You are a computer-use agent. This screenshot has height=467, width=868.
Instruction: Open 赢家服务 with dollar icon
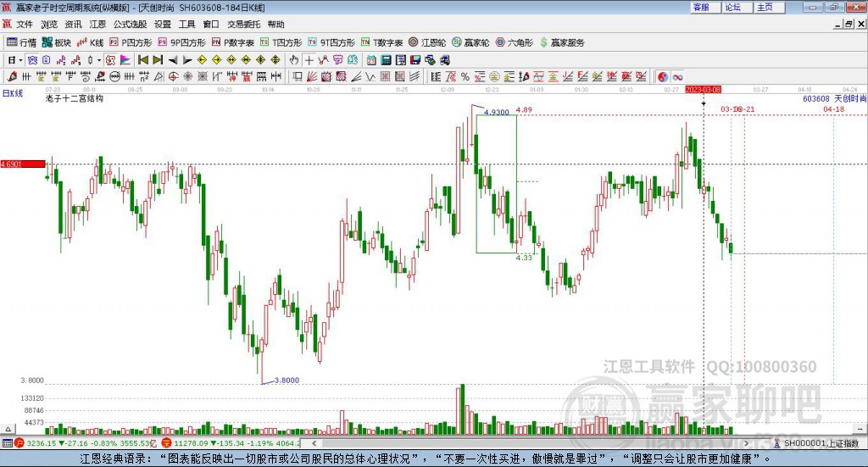coord(562,42)
